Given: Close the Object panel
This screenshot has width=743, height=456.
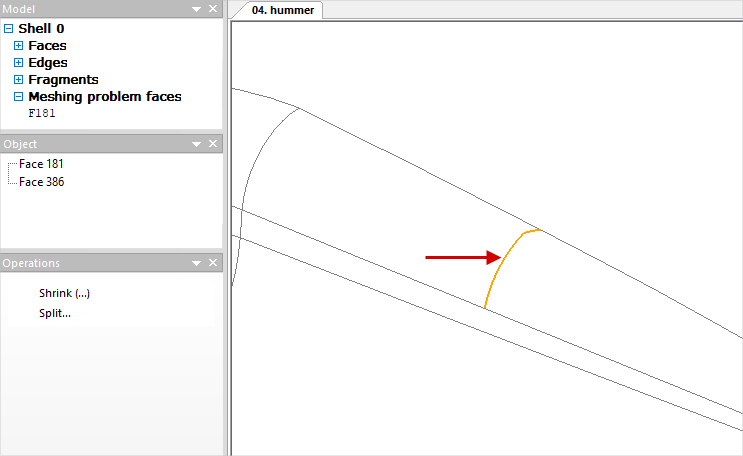Looking at the screenshot, I should [212, 144].
